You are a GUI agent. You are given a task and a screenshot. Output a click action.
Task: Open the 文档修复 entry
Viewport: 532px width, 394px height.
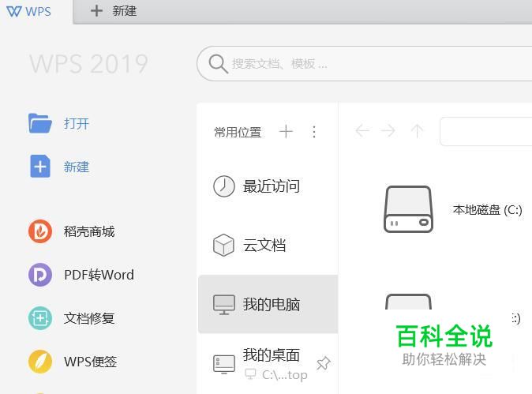pyautogui.click(x=89, y=318)
